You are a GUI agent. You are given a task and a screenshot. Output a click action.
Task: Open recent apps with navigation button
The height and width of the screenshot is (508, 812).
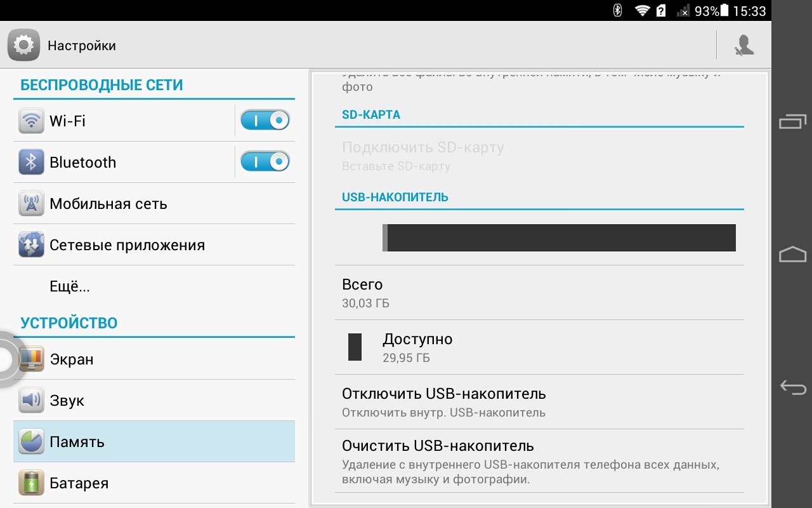coord(792,121)
